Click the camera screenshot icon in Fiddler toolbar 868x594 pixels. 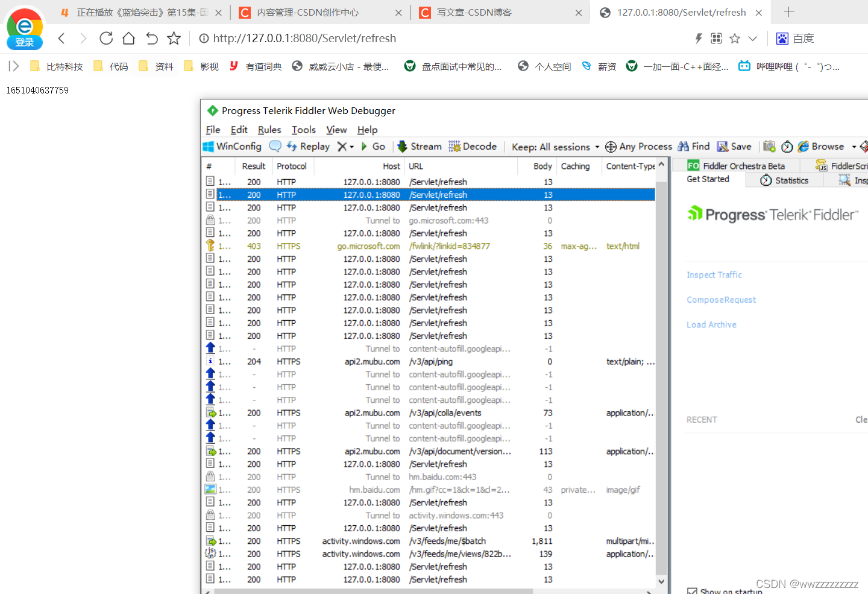[x=769, y=147]
